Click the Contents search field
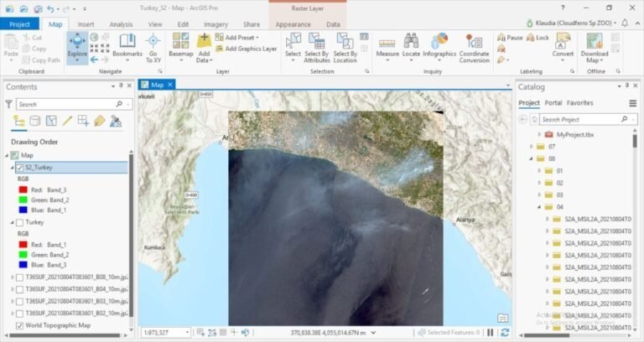The image size is (644, 342). (x=75, y=104)
